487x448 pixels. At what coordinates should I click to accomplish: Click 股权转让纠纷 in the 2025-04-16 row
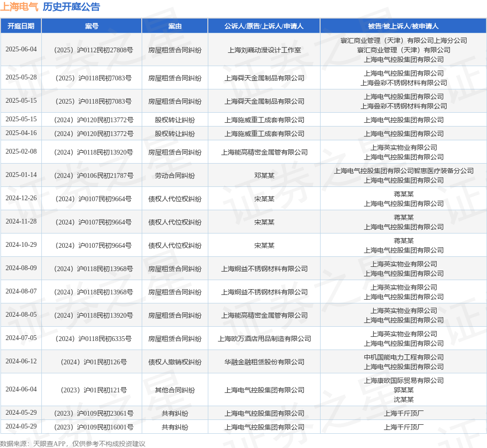tap(175, 134)
